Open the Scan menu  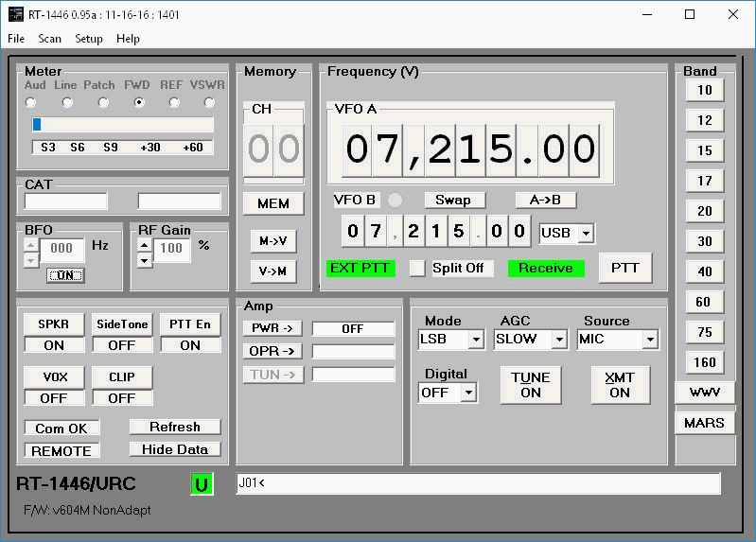click(x=49, y=39)
